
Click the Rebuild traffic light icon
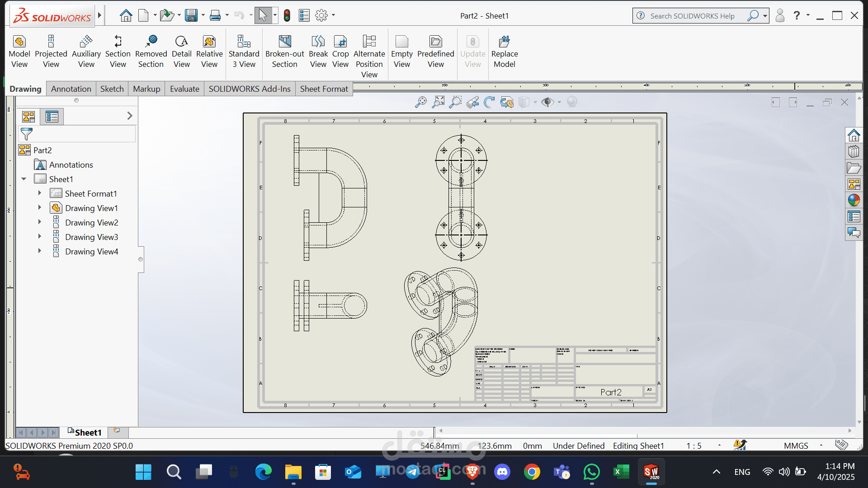[x=287, y=15]
